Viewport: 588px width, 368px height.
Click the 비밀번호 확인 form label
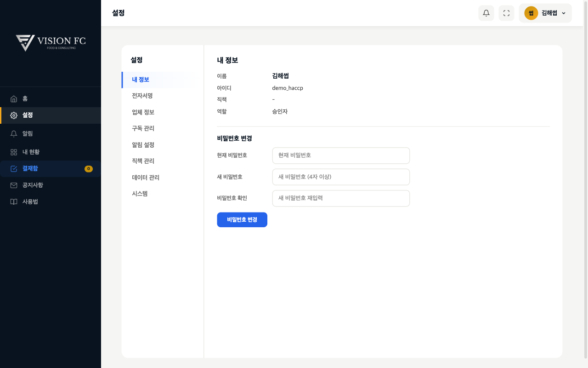pos(232,198)
